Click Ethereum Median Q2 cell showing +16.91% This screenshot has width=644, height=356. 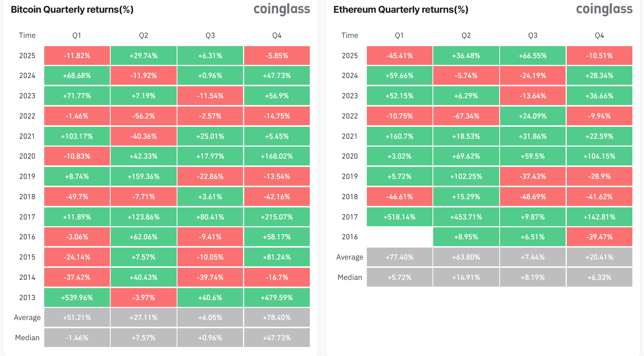(x=466, y=277)
